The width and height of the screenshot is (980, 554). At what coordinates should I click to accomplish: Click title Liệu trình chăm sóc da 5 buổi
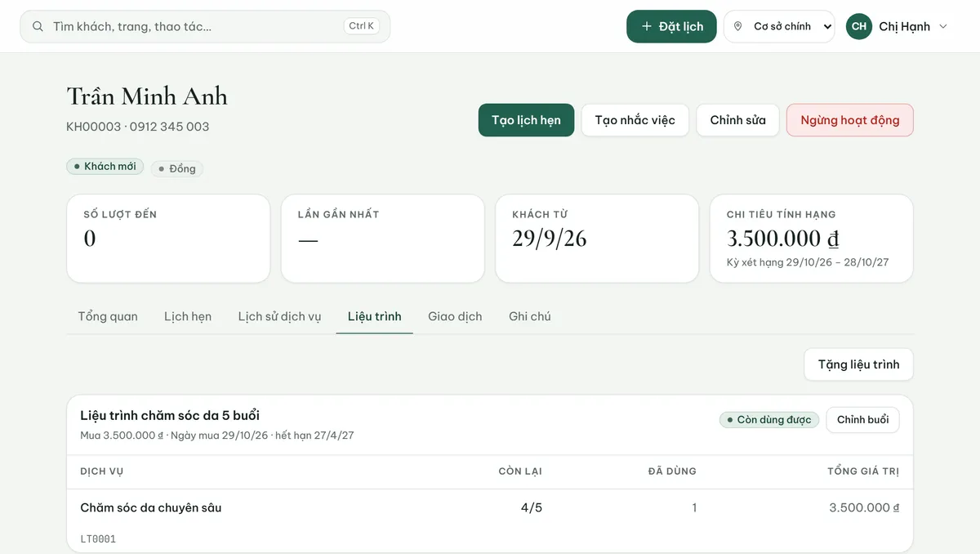[170, 415]
